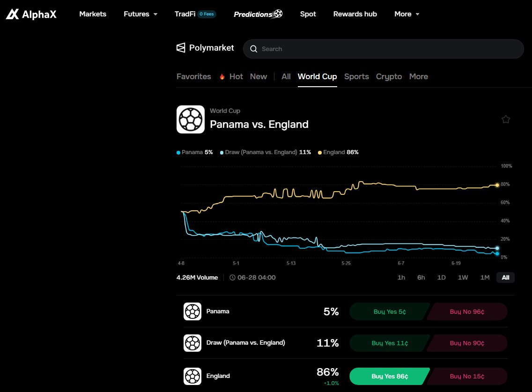Image resolution: width=532 pixels, height=392 pixels.
Task: Click the soccer ball icon in Panama row
Action: (192, 311)
